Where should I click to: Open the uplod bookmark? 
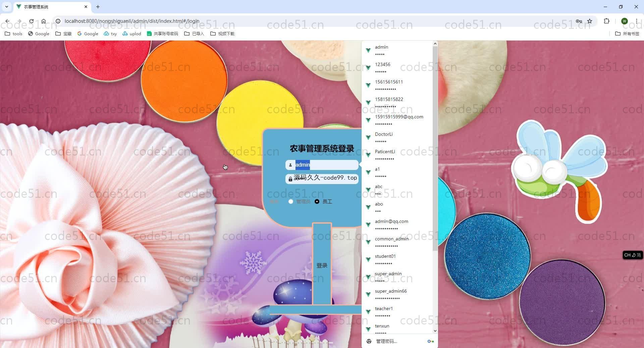[131, 34]
